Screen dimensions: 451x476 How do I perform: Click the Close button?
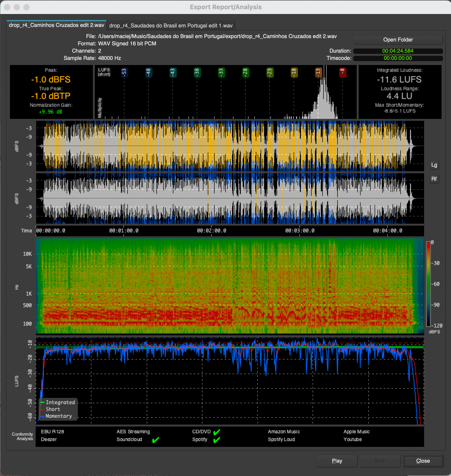coord(423,461)
